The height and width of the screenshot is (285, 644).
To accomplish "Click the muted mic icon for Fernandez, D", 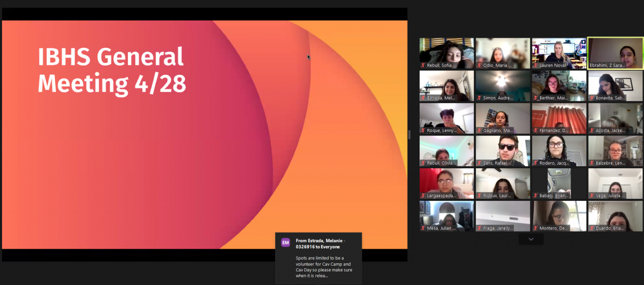I will click(x=536, y=130).
